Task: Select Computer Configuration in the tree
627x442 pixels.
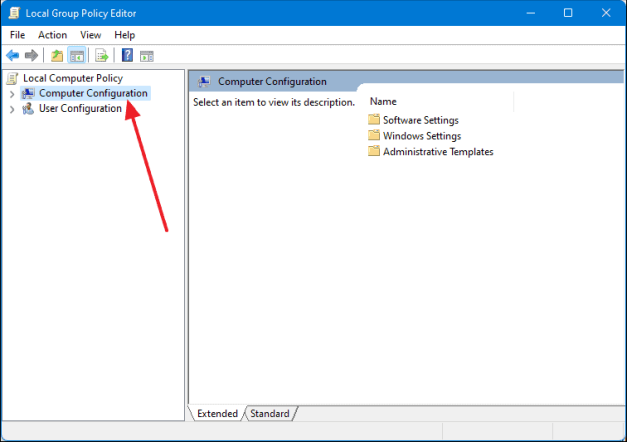Action: pos(93,93)
